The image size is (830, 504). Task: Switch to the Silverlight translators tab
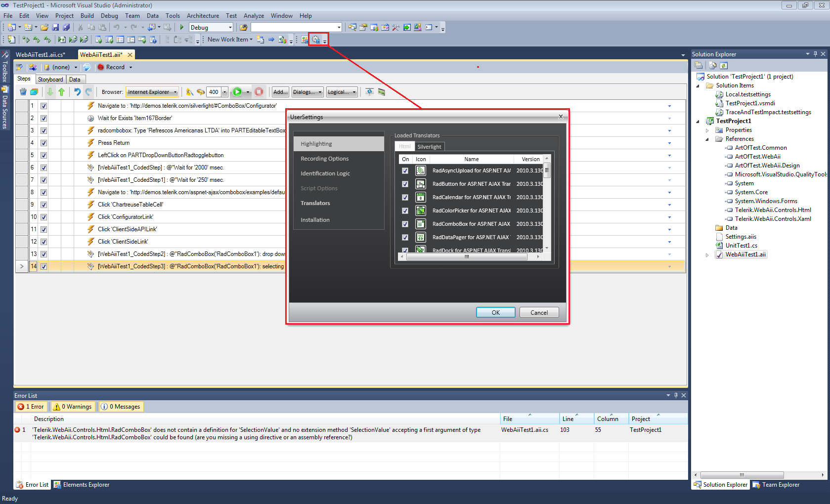[429, 147]
